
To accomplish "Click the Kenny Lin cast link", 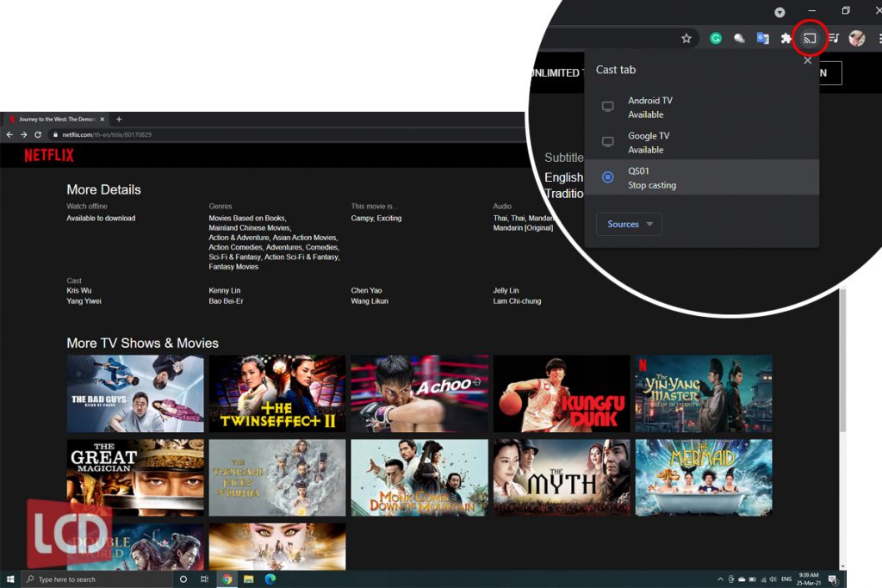I will click(225, 291).
